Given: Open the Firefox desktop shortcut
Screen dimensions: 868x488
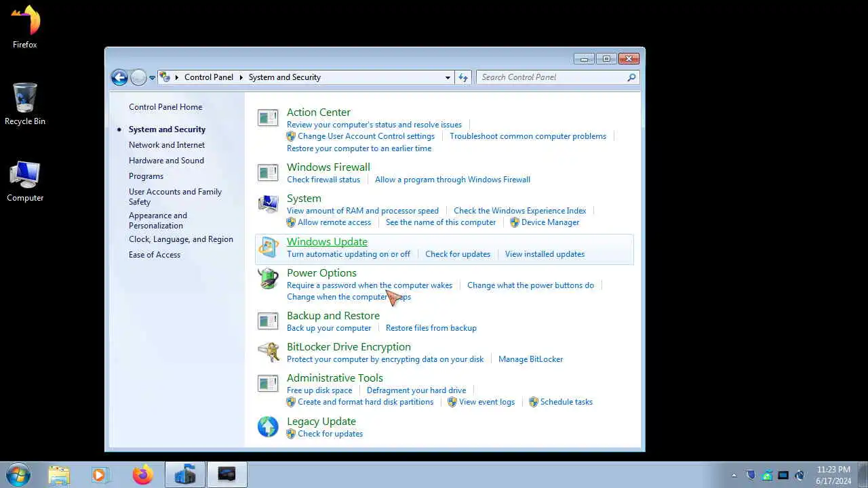Looking at the screenshot, I should [25, 28].
